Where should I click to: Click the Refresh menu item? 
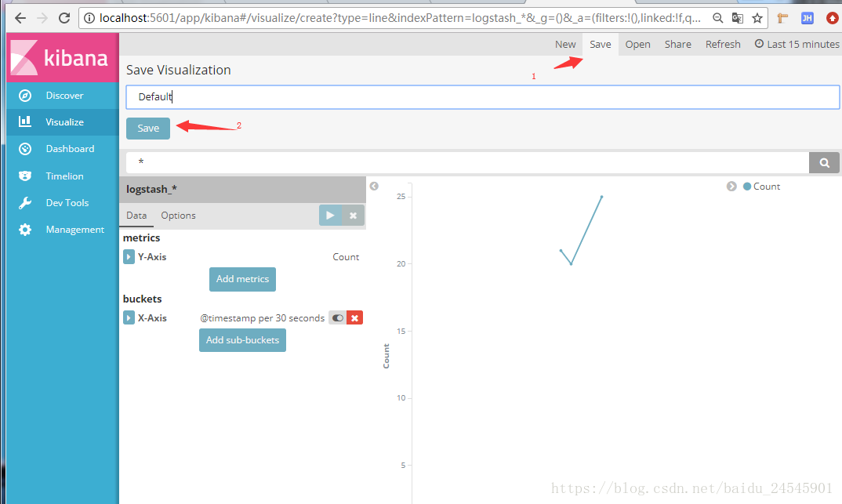coord(723,44)
